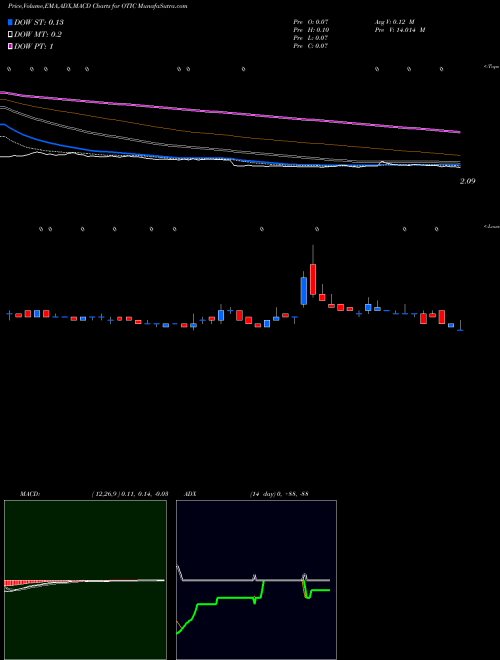Screen dimensions: 500x660
Task: Select the 'DOW MT: 0.2' legend text
Action: pyautogui.click(x=38, y=35)
